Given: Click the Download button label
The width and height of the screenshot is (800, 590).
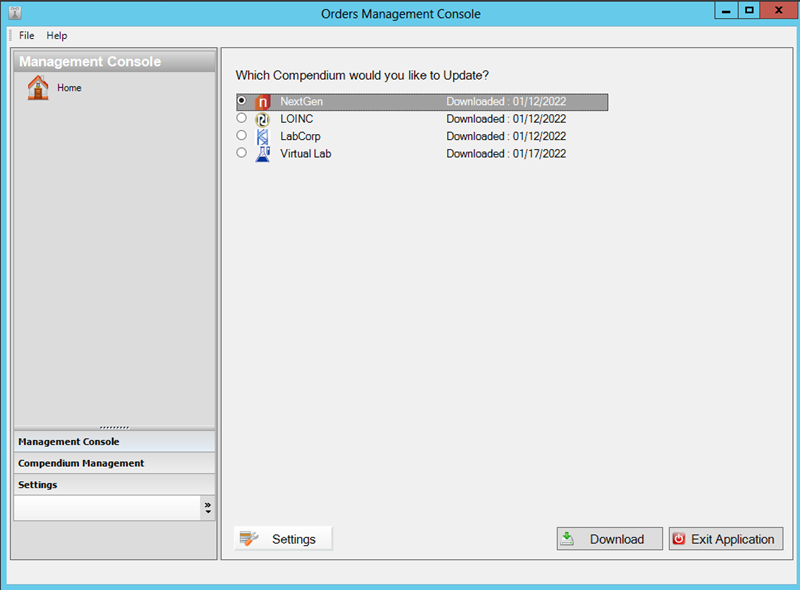Looking at the screenshot, I should point(617,539).
